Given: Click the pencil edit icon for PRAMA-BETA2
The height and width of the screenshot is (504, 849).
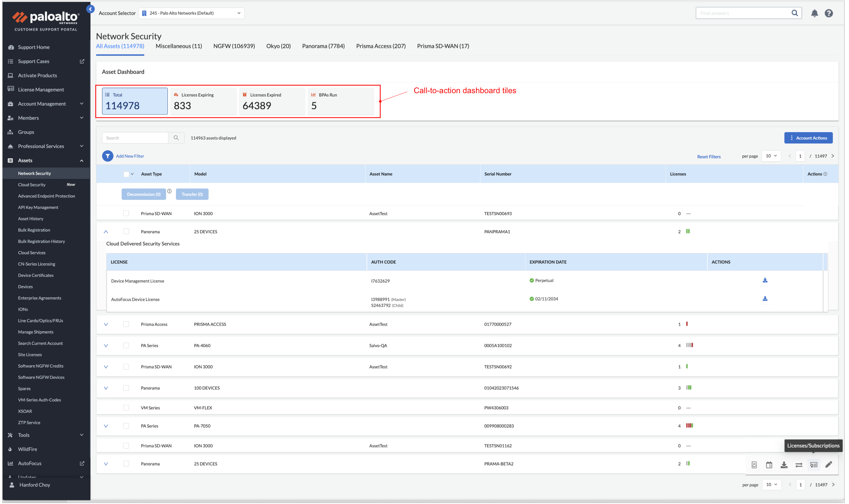Looking at the screenshot, I should click(829, 464).
